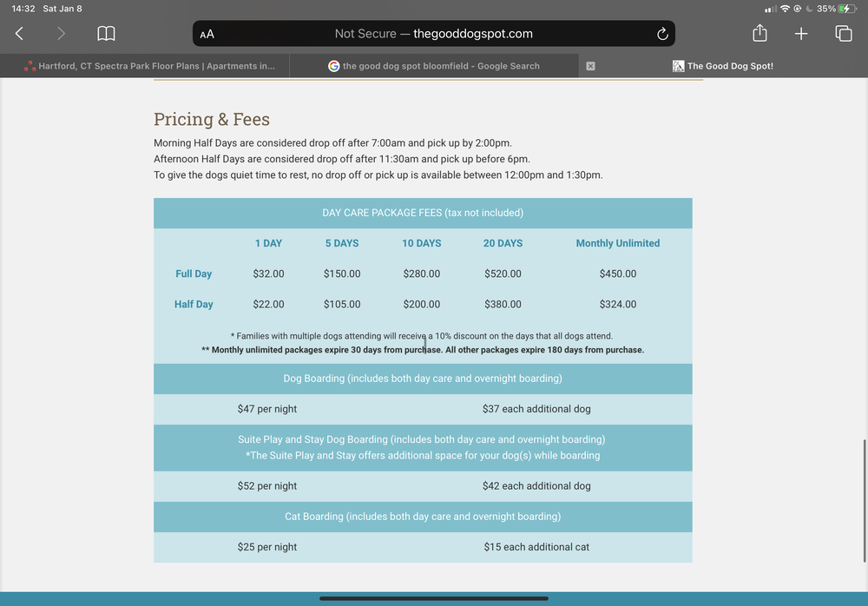Tap the forward navigation arrow

coord(61,34)
